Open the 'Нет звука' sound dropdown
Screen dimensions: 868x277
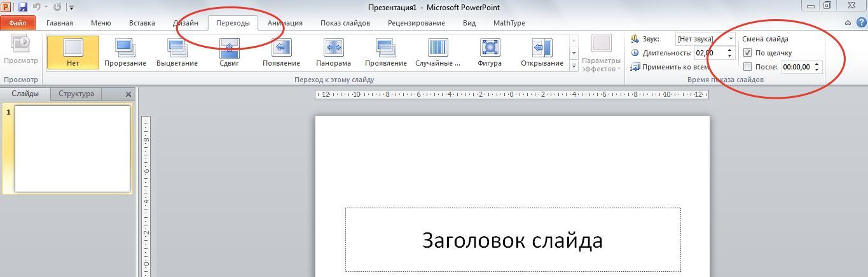click(x=731, y=39)
